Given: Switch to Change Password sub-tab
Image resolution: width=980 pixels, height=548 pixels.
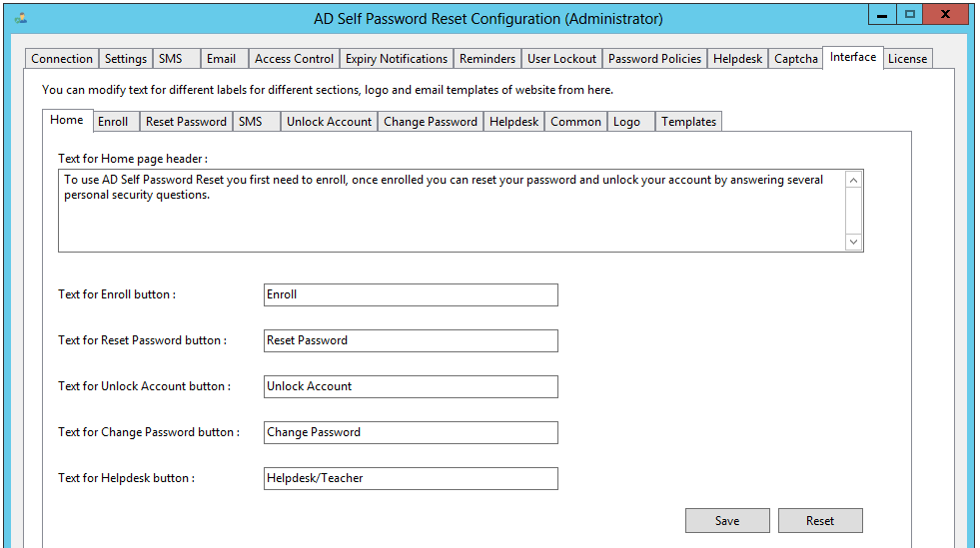Looking at the screenshot, I should [x=431, y=122].
